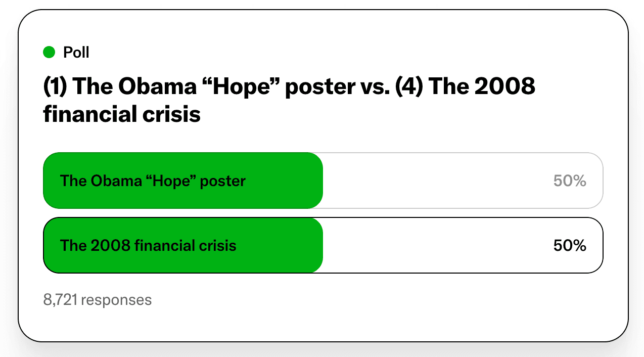Click the "The 2008 financial crisis" option text
Screen dimensions: 644x357
(x=148, y=245)
